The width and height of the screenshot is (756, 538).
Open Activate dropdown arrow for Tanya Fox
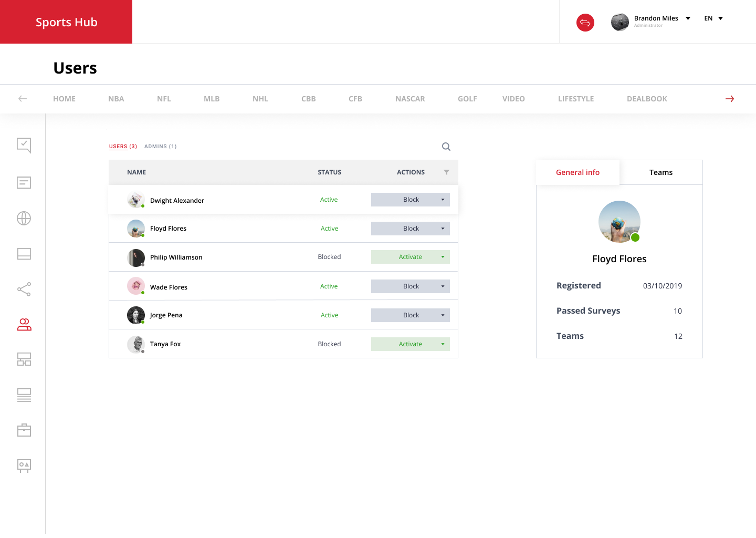click(x=443, y=344)
